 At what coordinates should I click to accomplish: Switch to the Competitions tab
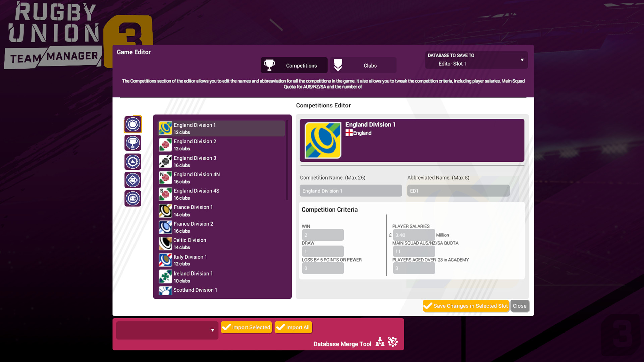tap(293, 65)
